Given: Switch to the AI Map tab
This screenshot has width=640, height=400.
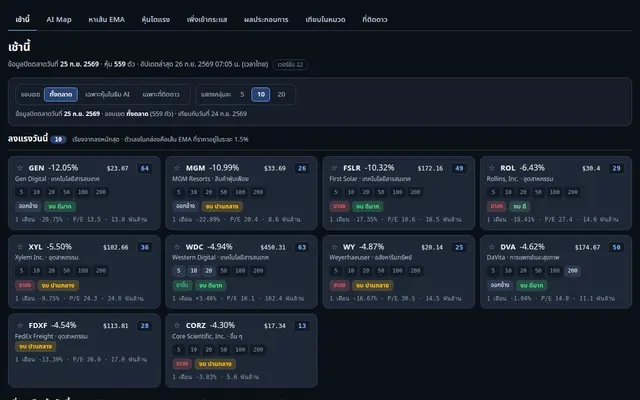Looking at the screenshot, I should coord(59,20).
